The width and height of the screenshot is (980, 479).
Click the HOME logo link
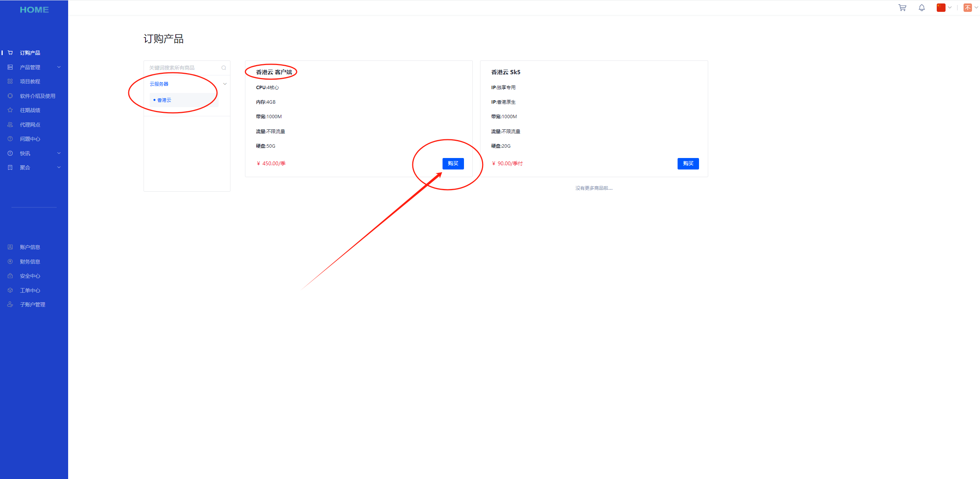pos(34,10)
